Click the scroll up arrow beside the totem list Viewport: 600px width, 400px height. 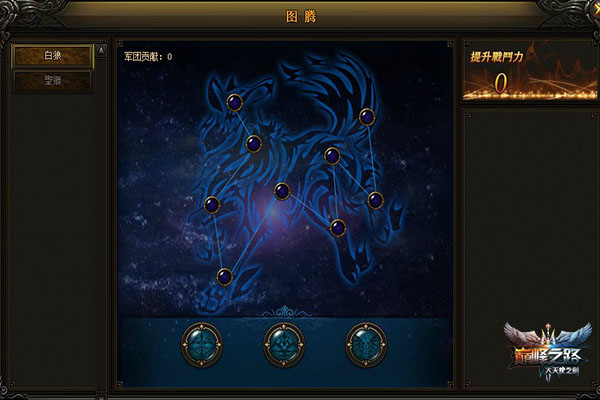point(101,50)
